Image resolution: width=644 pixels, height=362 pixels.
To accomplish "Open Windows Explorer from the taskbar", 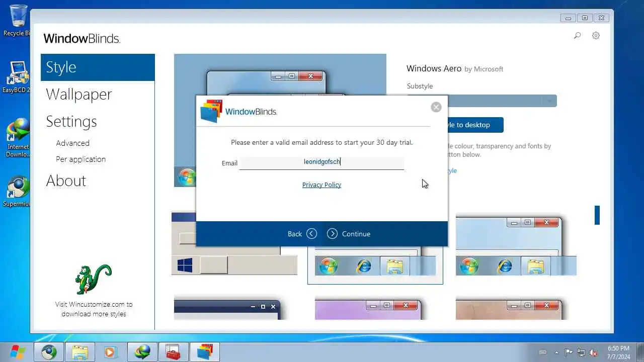I will (x=80, y=352).
